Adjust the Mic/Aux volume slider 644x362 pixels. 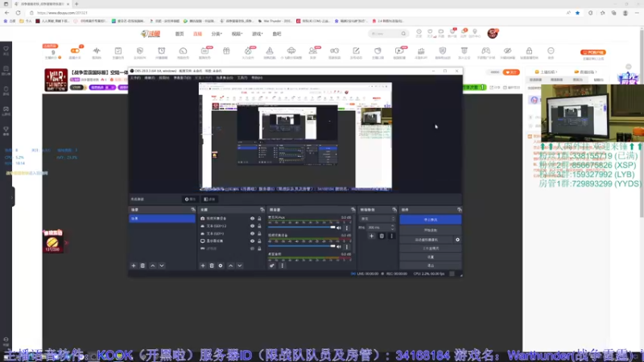click(302, 228)
